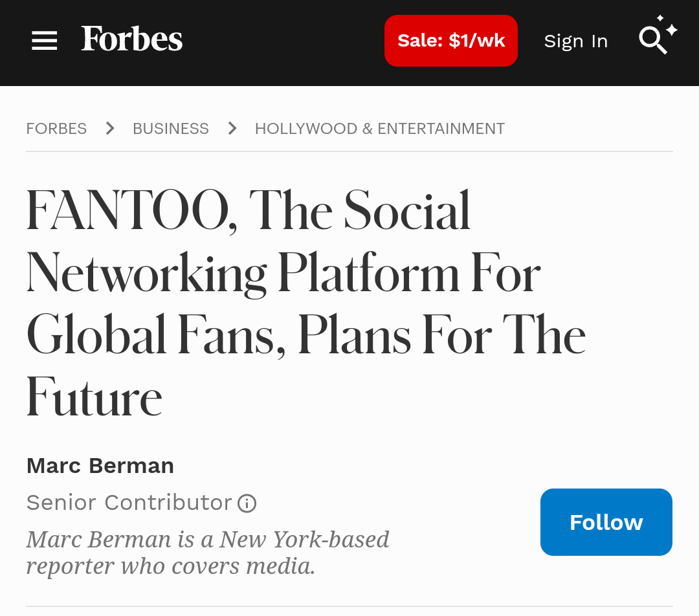Viewport: 699px width, 616px height.
Task: Open the HOLLYWOOD & ENTERTAINMENT breadcrumb
Action: click(x=380, y=128)
